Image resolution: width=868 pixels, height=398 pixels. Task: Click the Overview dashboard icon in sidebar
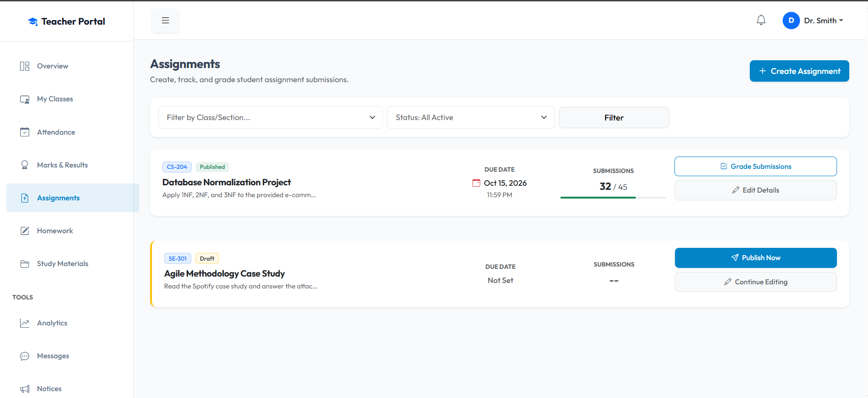pyautogui.click(x=25, y=66)
